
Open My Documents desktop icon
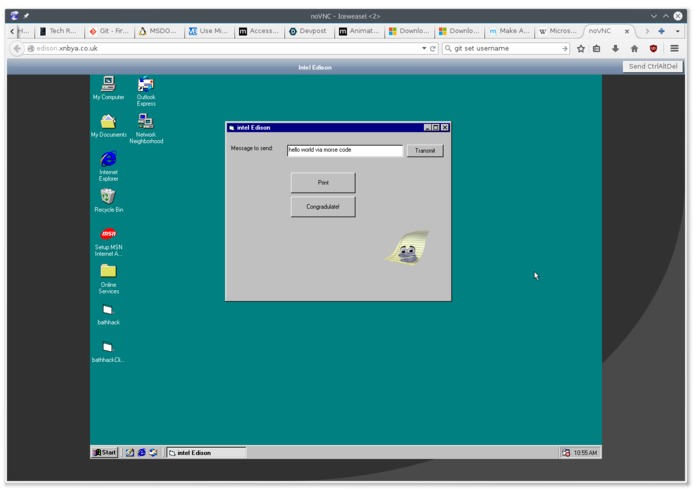[108, 126]
